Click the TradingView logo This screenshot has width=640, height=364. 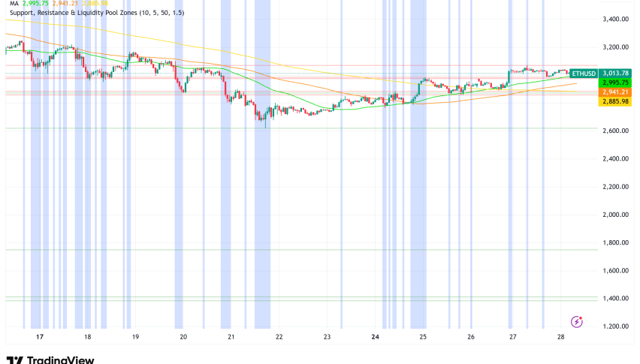click(50, 358)
